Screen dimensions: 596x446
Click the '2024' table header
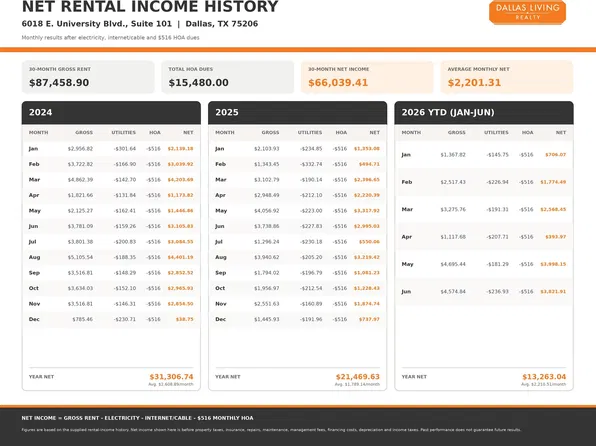111,113
